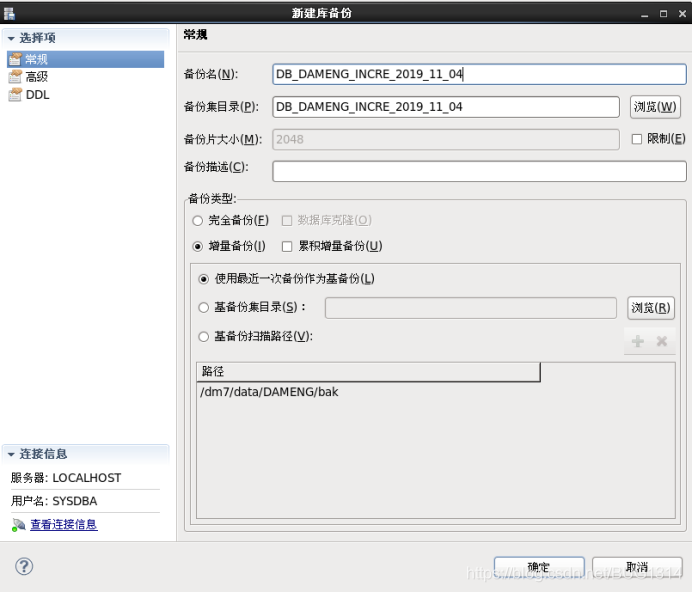692x592 pixels.
Task: Open the 查看连接信息 link
Action: tap(64, 524)
